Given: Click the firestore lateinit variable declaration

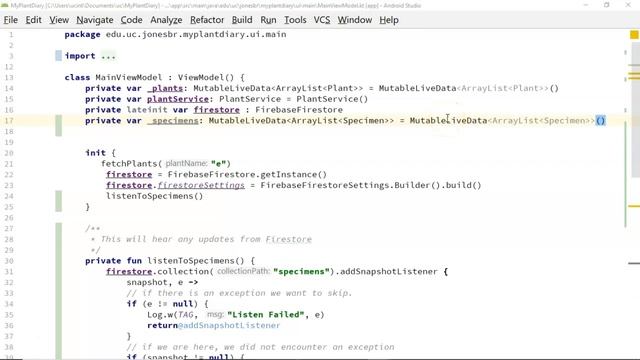Looking at the screenshot, I should point(216,110).
